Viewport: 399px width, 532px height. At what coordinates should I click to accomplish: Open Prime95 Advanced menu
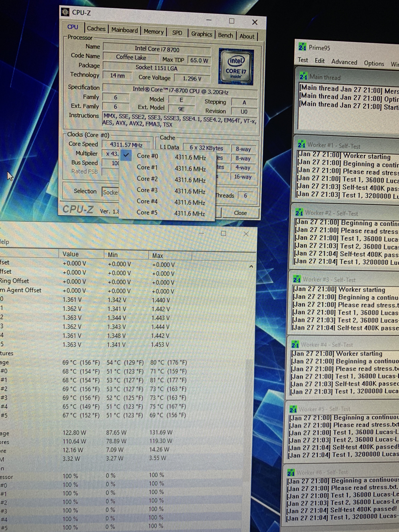click(x=344, y=62)
